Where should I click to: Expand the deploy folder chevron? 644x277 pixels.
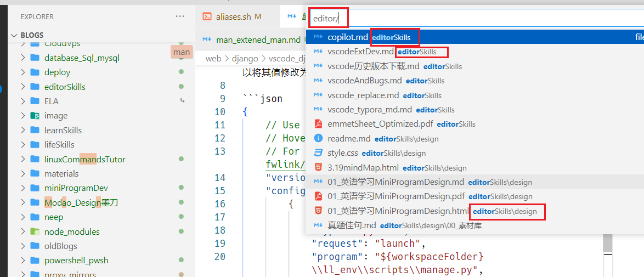click(x=23, y=72)
